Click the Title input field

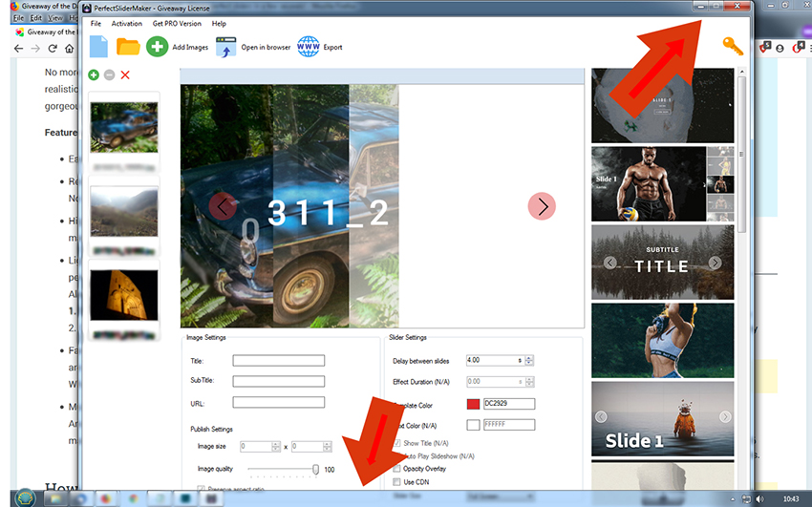[x=279, y=361]
